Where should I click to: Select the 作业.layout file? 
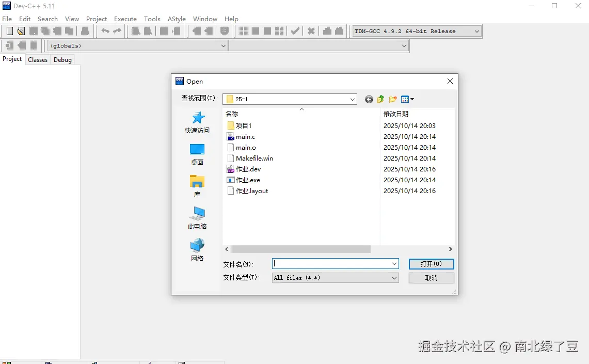(248, 191)
